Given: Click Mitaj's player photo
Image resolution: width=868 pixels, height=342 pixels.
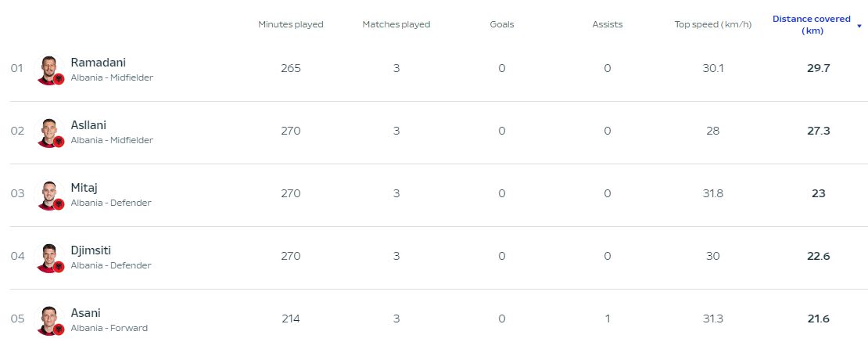Looking at the screenshot, I should click(x=49, y=195).
